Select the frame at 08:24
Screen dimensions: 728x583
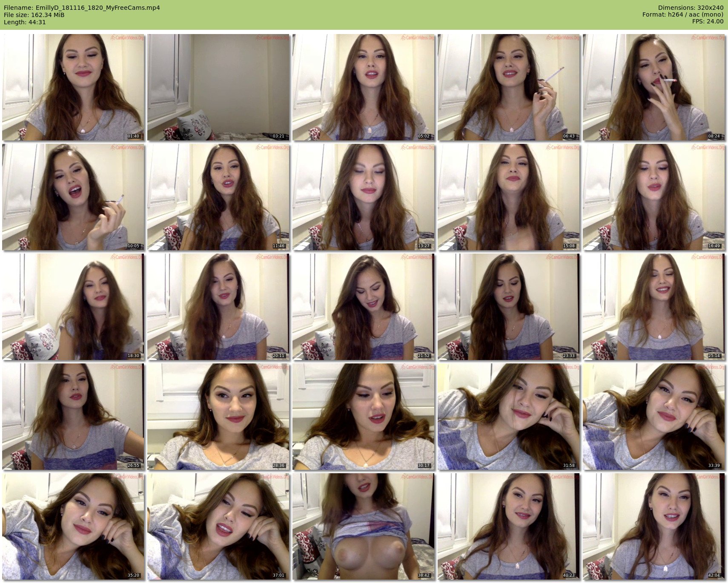click(x=654, y=87)
